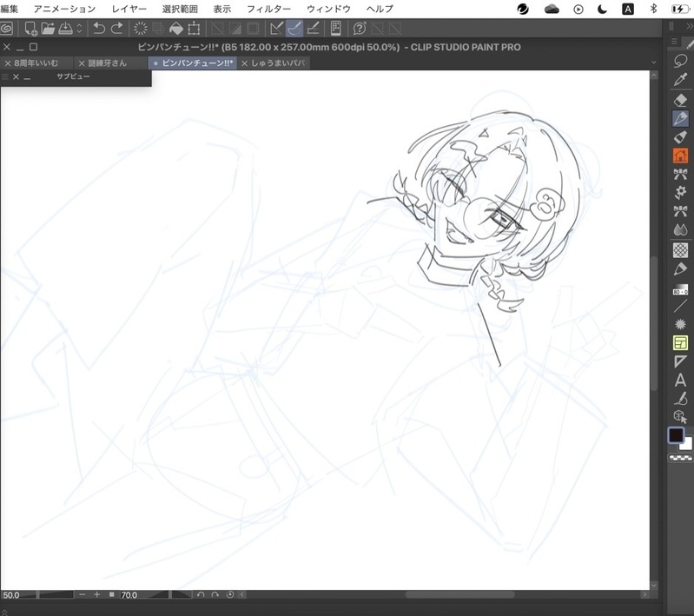Open the 選択範囲 menu
694x616 pixels.
tap(180, 9)
